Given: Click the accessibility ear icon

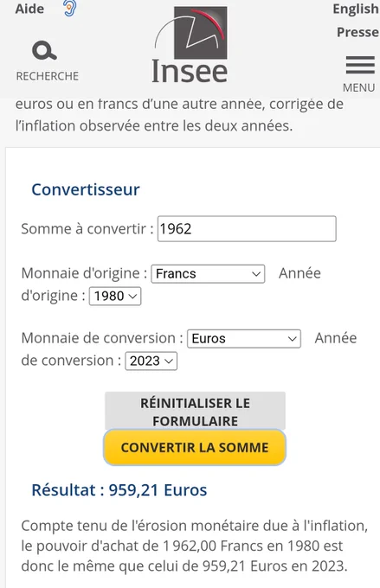Looking at the screenshot, I should tap(69, 9).
